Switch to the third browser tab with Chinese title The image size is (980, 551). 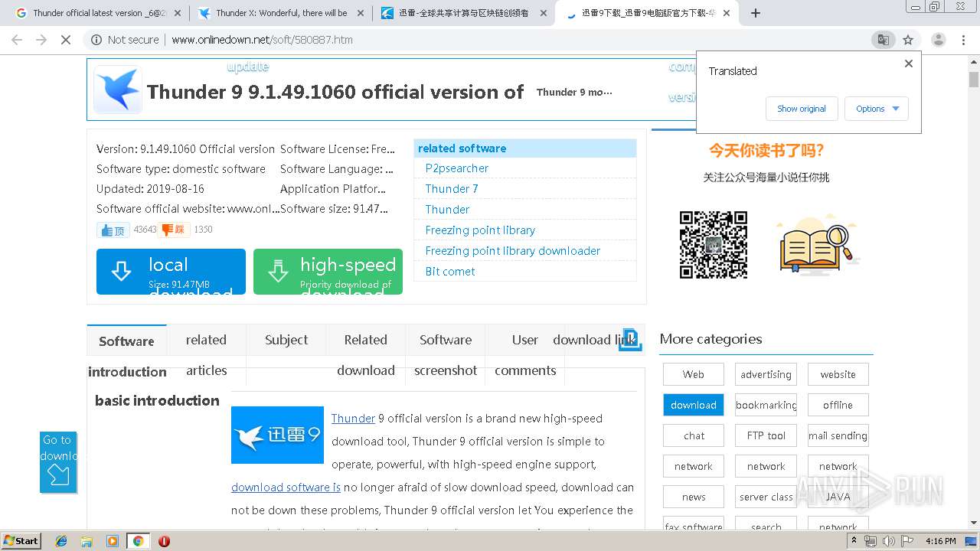point(465,13)
